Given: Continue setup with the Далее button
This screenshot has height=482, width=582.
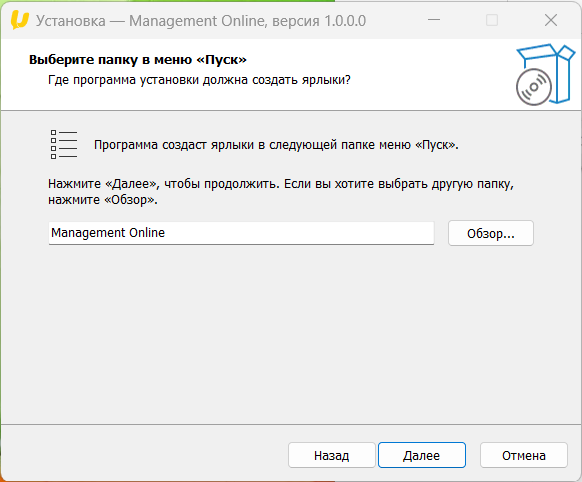Looking at the screenshot, I should [422, 455].
